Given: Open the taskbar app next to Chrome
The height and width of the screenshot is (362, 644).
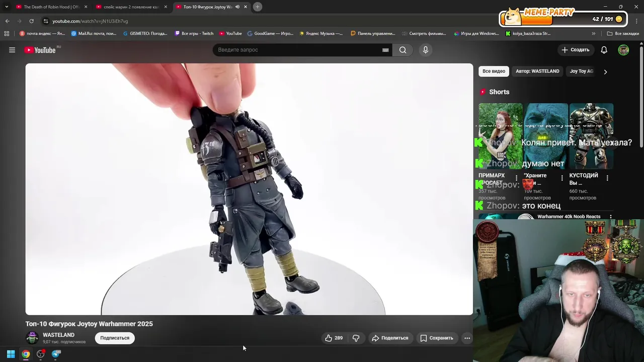Looking at the screenshot, I should 41,354.
